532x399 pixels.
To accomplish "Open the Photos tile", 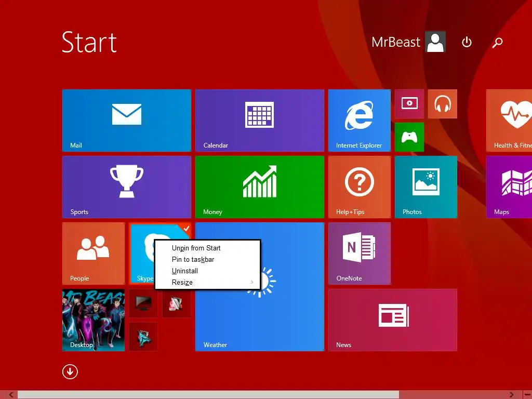I will pyautogui.click(x=426, y=187).
